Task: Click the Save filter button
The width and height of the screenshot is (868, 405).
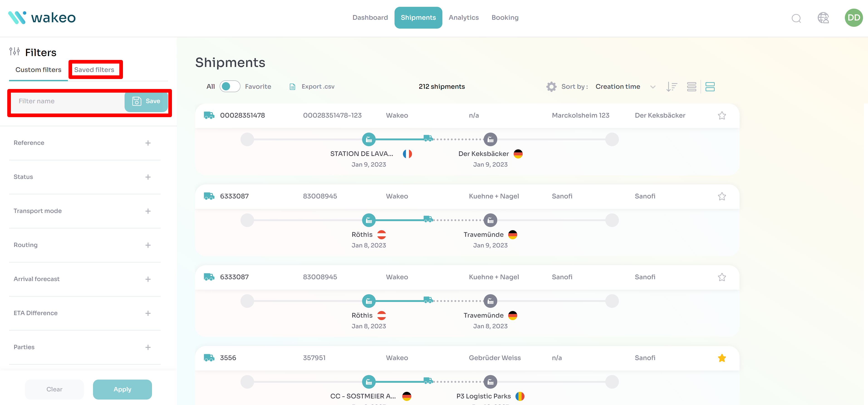Action: coord(146,101)
